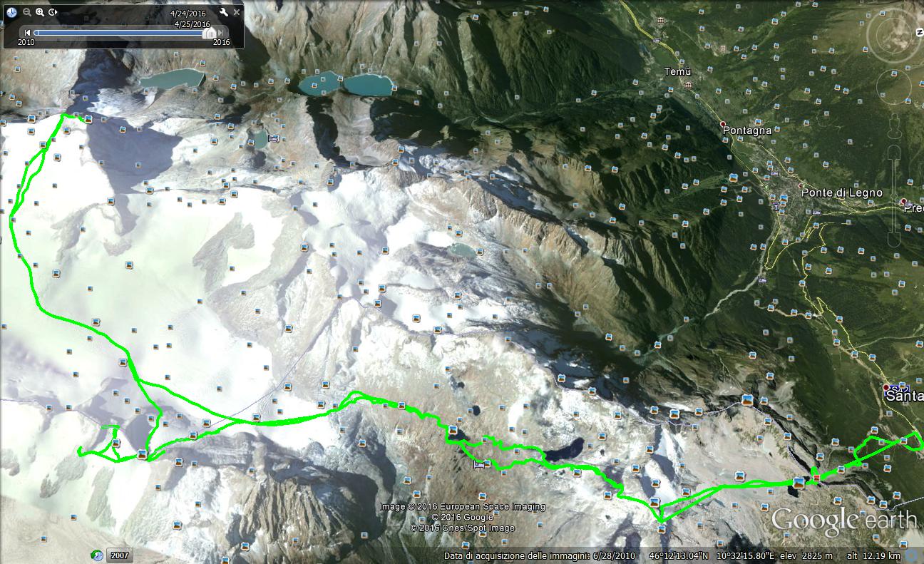924x564 pixels.
Task: Click the clock icon beside 2007
Action: tap(97, 555)
